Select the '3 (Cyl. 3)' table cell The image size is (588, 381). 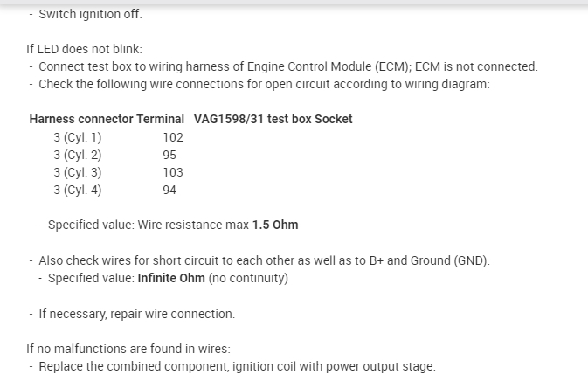[78, 172]
